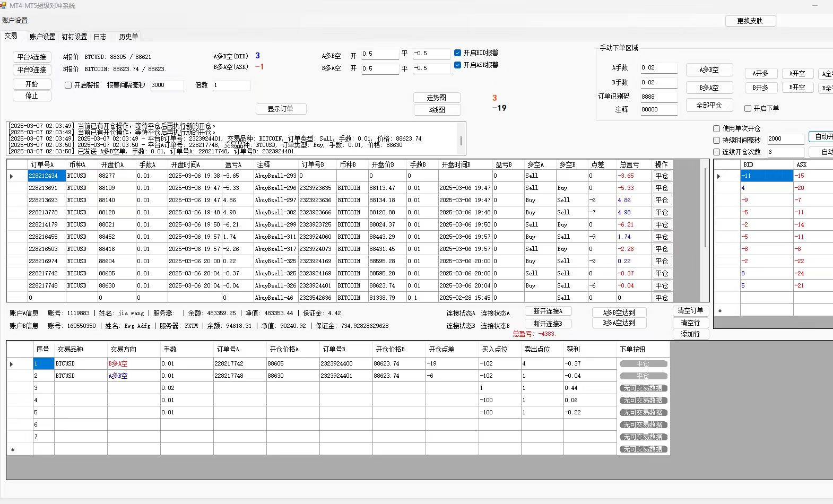Click the row arrow beside BTCUSD row 1
The height and width of the screenshot is (504, 833).
tap(12, 364)
